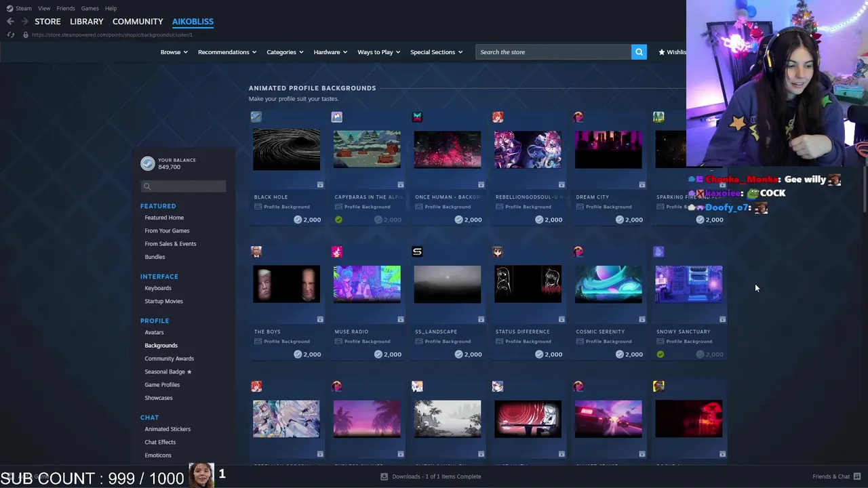Open the Friends menu
Viewport: 868px width, 488px height.
click(66, 8)
